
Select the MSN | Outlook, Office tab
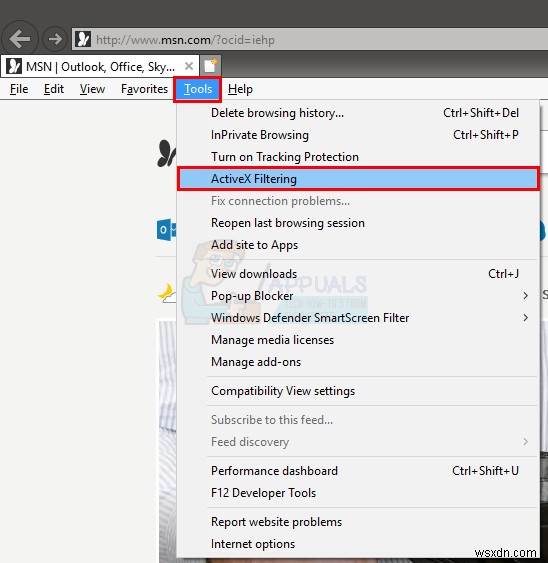point(100,66)
